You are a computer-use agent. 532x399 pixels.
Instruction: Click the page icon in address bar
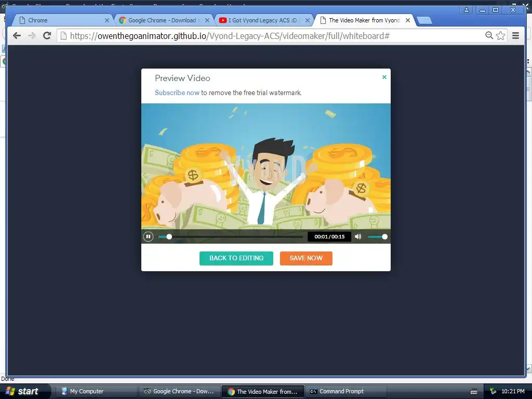click(x=63, y=36)
